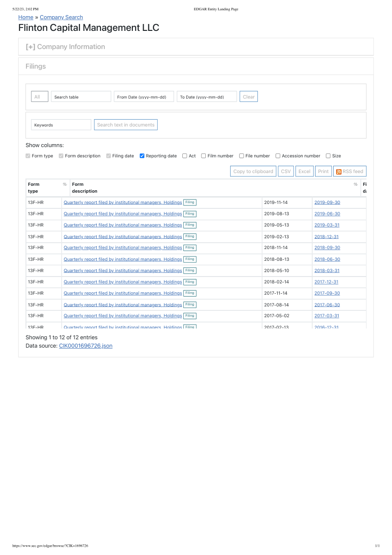This screenshot has height=555, width=392.
Task: Enable the Size column checkbox
Action: pos(328,156)
